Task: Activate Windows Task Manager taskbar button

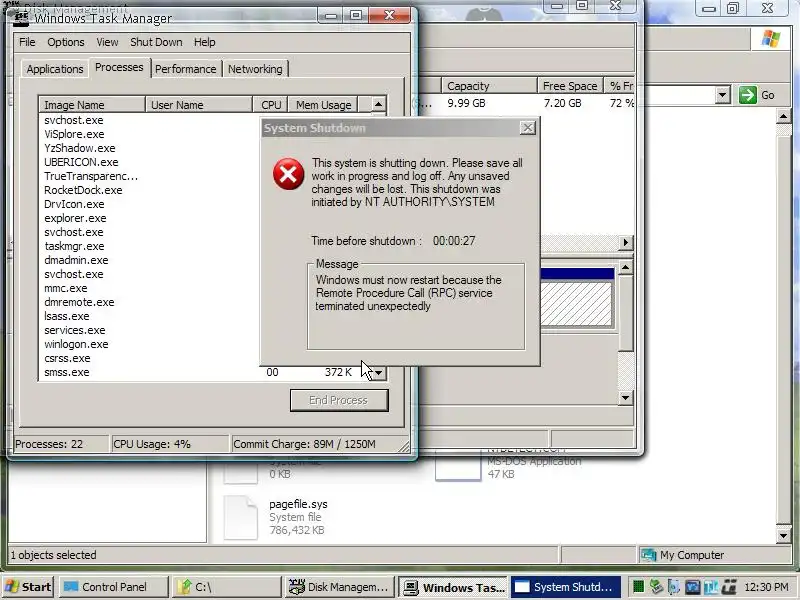Action: pos(454,587)
